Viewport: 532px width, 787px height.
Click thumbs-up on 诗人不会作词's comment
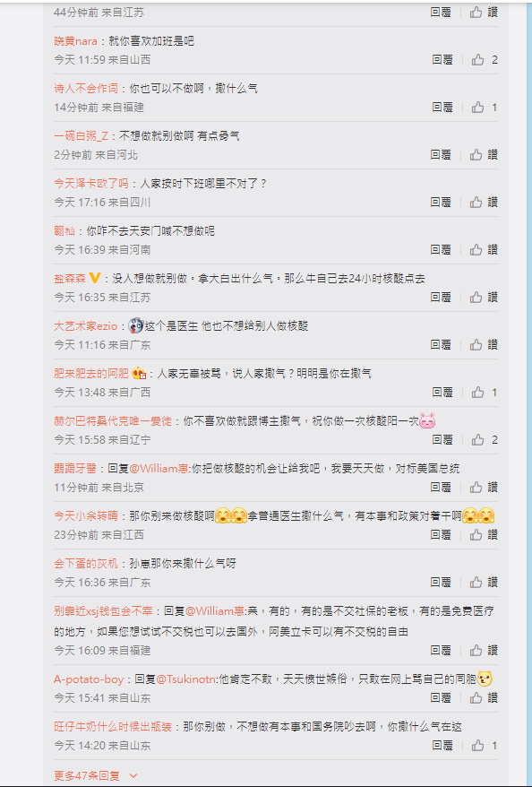[477, 107]
